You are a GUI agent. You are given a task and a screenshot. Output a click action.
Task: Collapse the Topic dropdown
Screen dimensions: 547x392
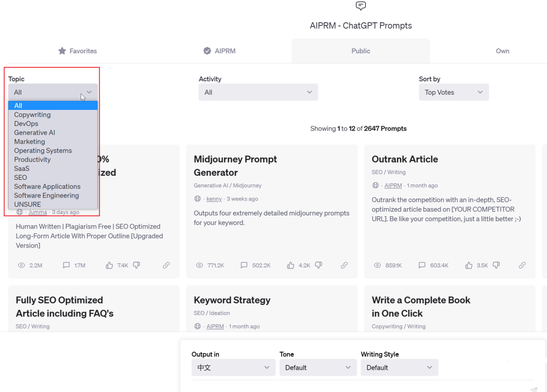[x=53, y=92]
